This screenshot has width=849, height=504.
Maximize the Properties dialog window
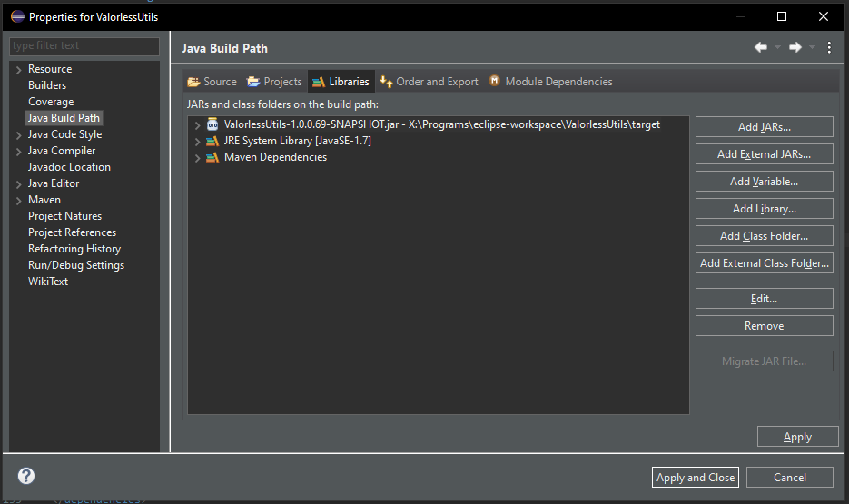(781, 16)
